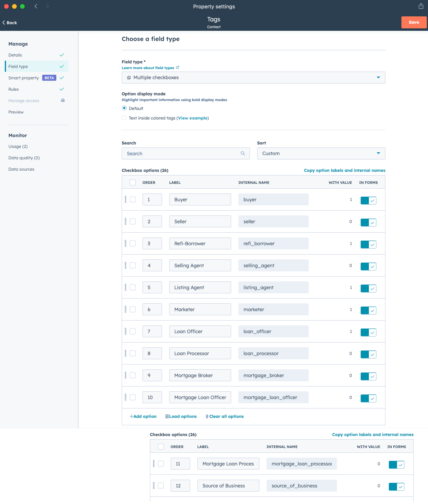Click the order number field for Marketer
Screen dimensions: 428x504
click(x=152, y=309)
